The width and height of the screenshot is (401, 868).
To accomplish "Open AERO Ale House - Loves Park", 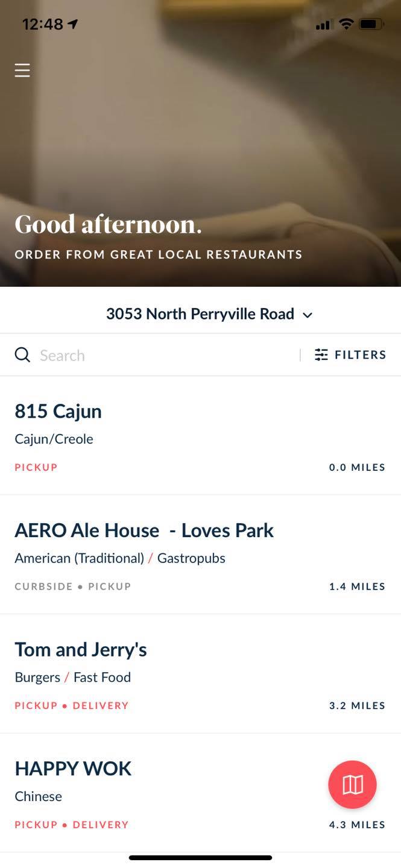I will (200, 555).
